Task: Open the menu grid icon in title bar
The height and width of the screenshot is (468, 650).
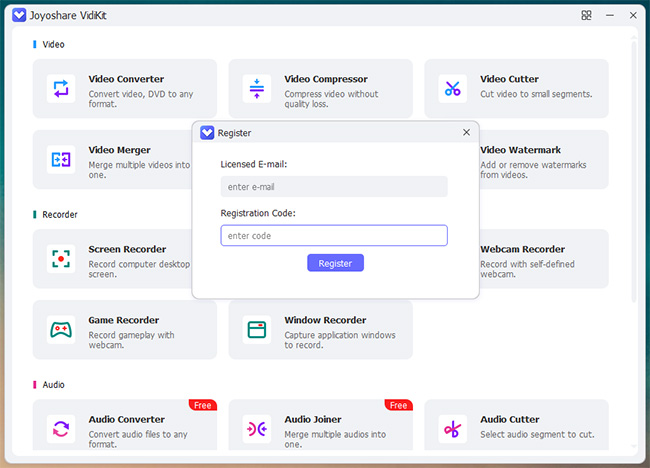Action: coord(586,15)
